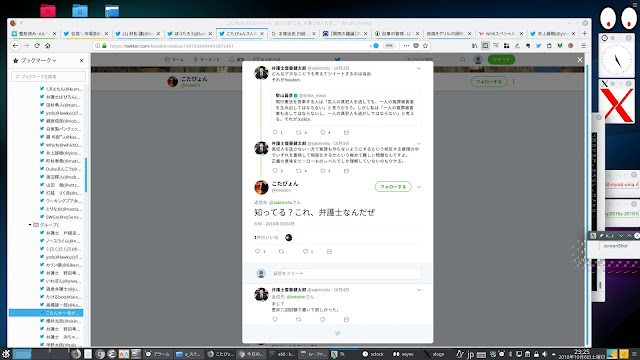Viewport: 640px width, 360px height.
Task: Click the Twitter search magnifier icon
Action: pos(463,60)
